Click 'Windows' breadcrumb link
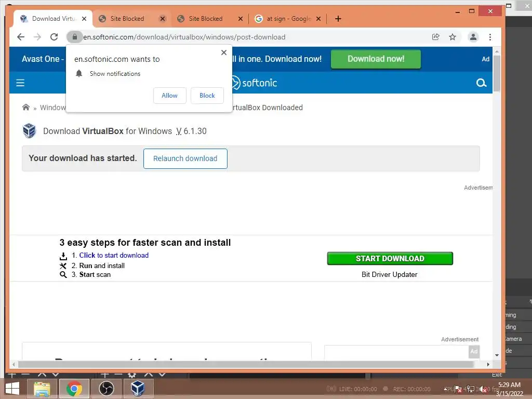 point(53,108)
